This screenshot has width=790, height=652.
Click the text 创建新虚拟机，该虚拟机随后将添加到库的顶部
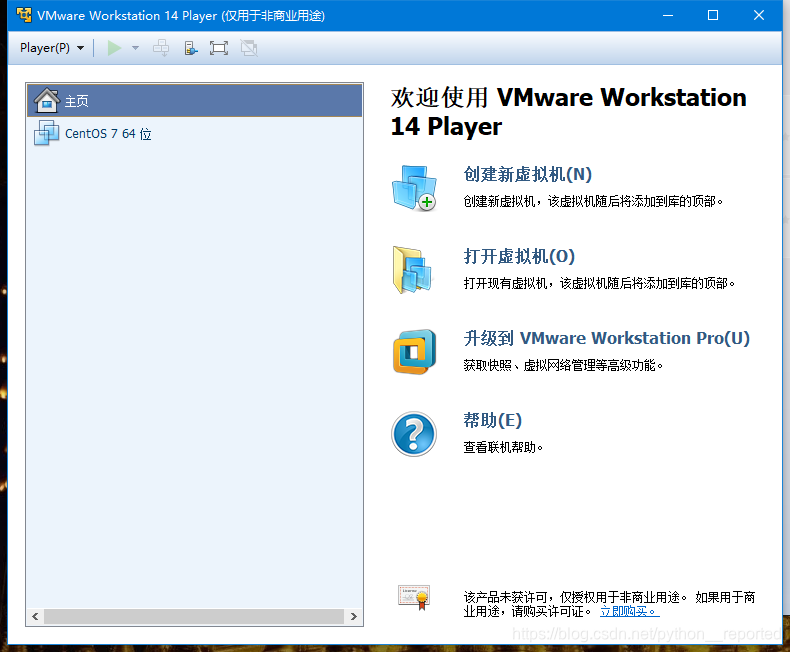point(593,202)
